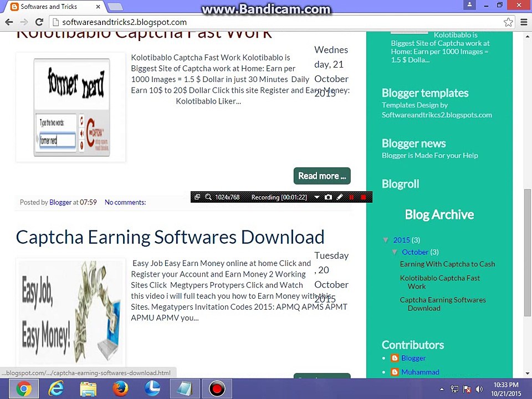
Task: Open Firefox from the taskbar
Action: [120, 389]
